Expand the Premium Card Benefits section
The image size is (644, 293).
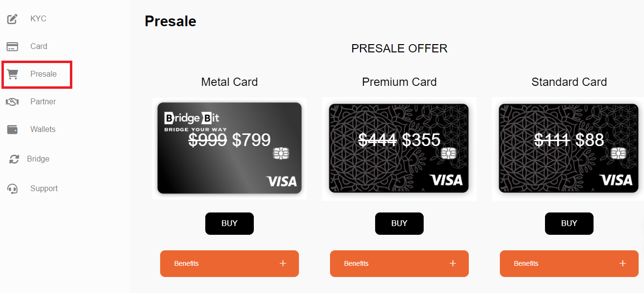click(x=399, y=263)
